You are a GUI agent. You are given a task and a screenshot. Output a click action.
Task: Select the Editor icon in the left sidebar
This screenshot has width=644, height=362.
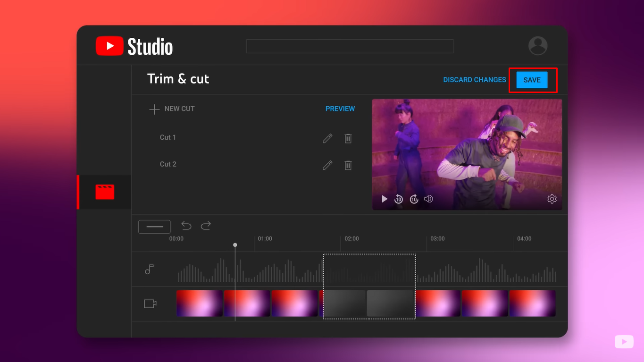point(104,192)
